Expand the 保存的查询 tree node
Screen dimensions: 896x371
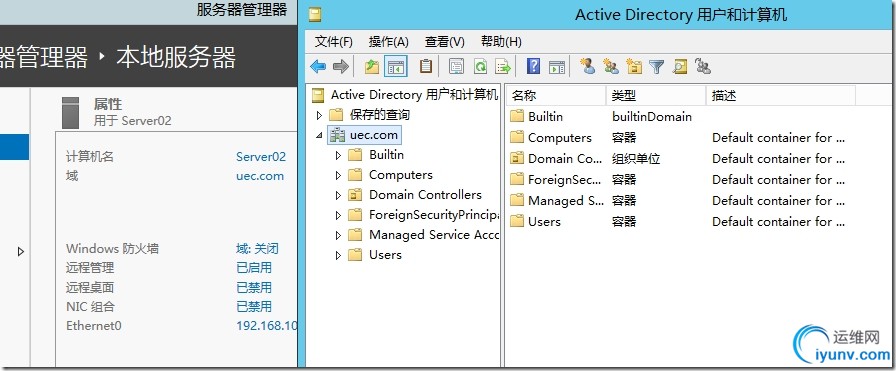click(x=319, y=115)
